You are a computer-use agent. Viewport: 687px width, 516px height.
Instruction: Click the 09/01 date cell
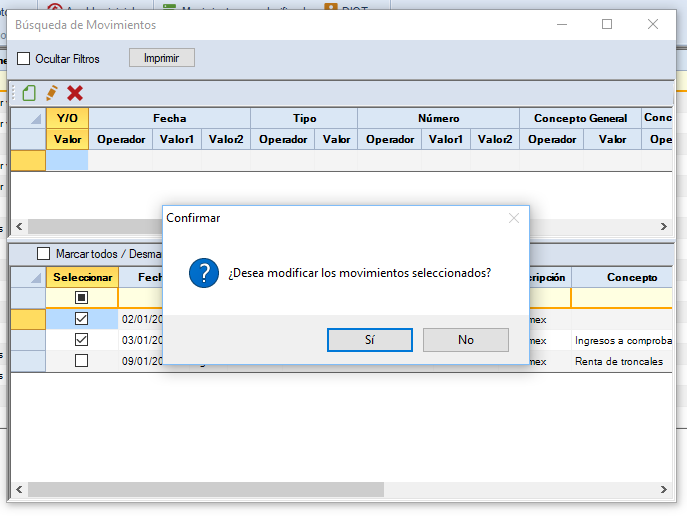141,361
